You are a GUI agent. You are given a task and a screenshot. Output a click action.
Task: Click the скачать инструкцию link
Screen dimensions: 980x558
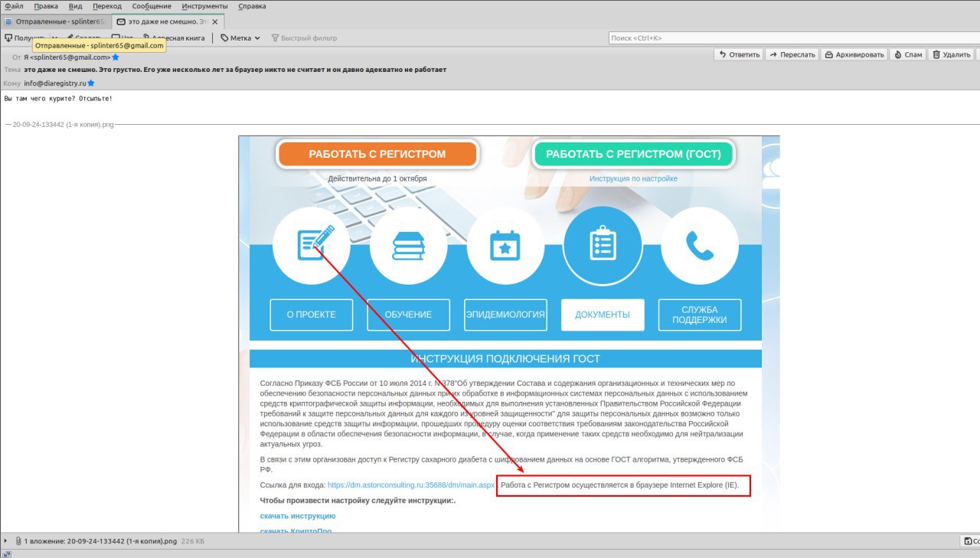coord(298,516)
